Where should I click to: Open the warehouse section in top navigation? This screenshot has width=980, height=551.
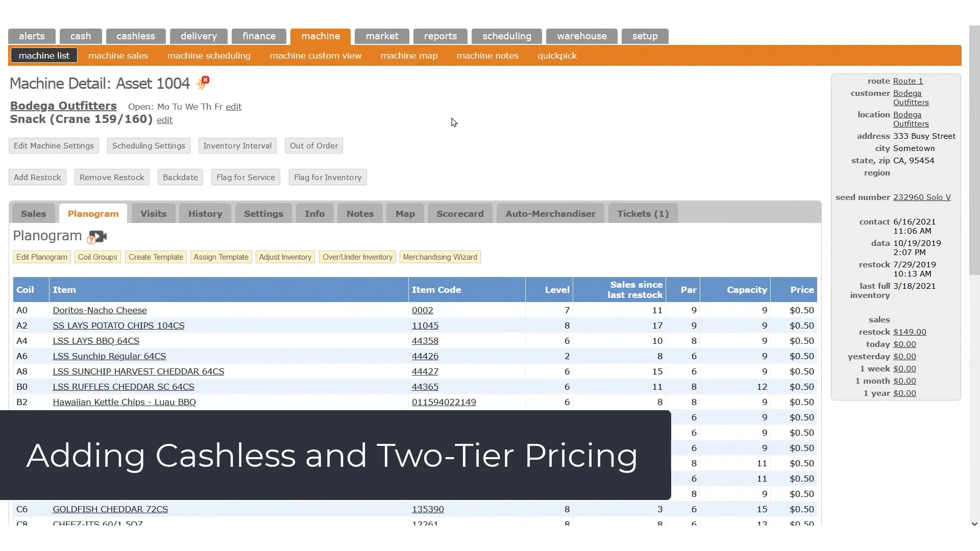pos(581,36)
